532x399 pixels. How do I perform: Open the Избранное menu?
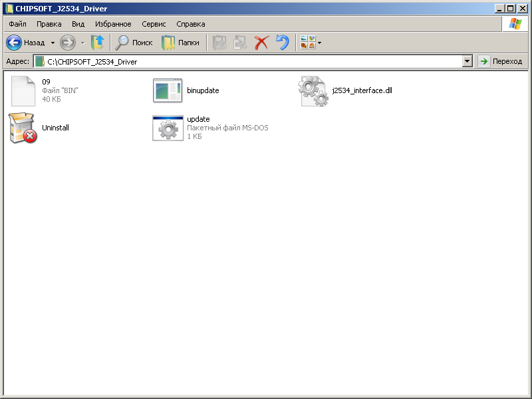point(113,24)
